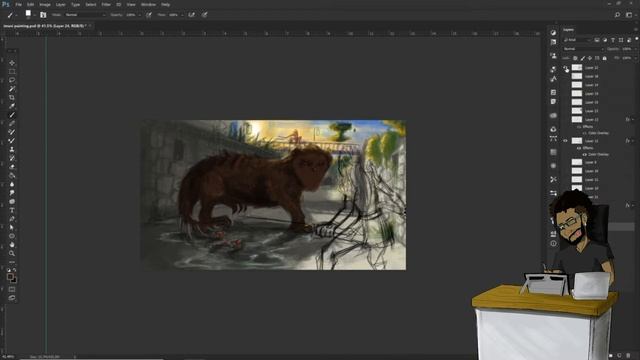Select the Lasso tool
Viewport: 640px width, 360px height.
[x=12, y=80]
